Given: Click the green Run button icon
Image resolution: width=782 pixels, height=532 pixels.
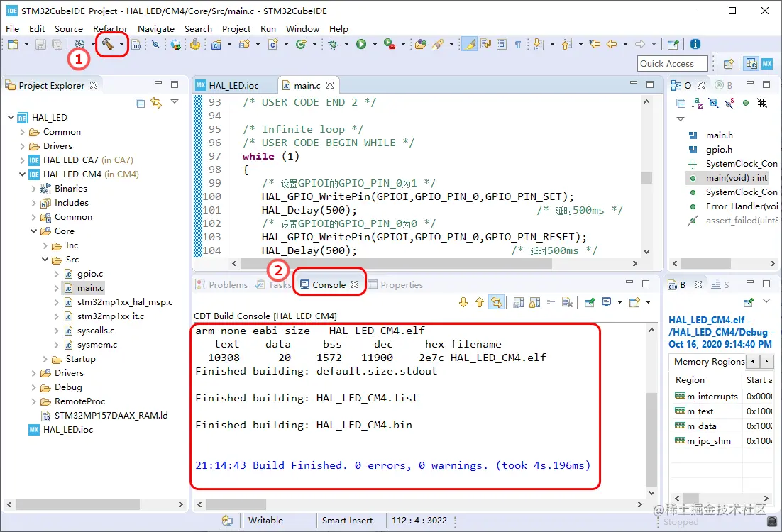Looking at the screenshot, I should tap(361, 45).
